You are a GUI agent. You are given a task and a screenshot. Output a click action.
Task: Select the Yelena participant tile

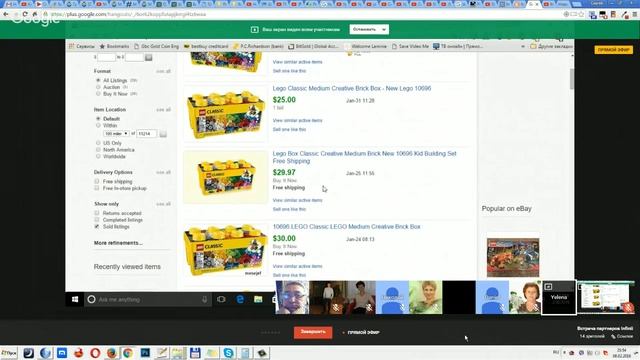click(559, 298)
